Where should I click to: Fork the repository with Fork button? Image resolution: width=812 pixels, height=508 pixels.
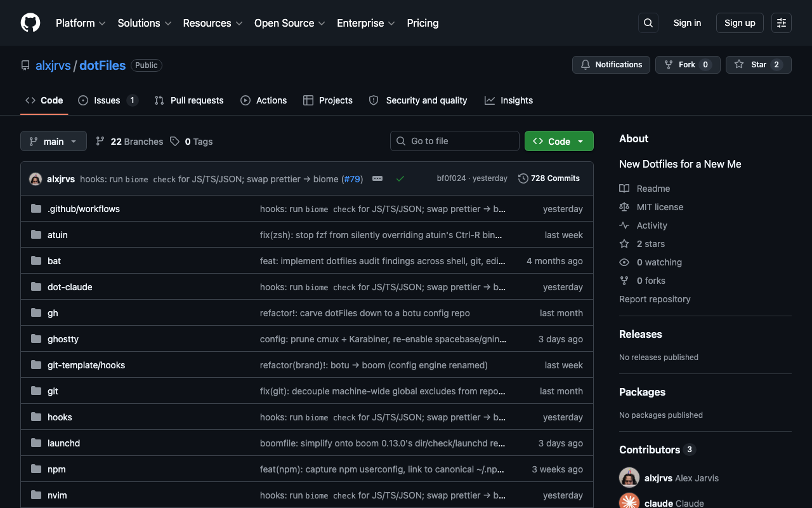pyautogui.click(x=688, y=65)
